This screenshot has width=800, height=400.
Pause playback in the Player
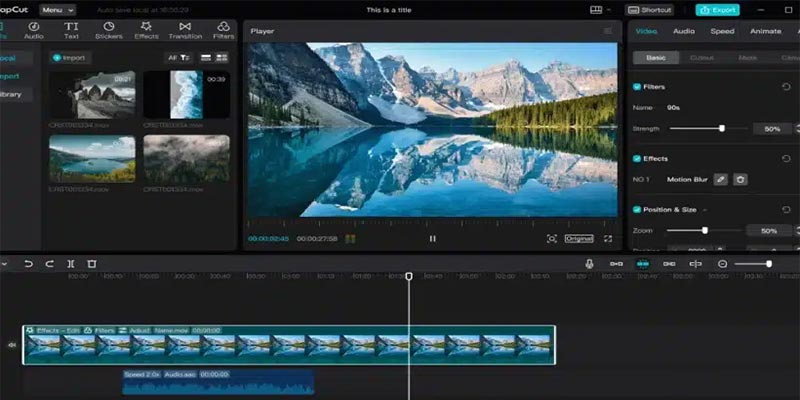433,238
